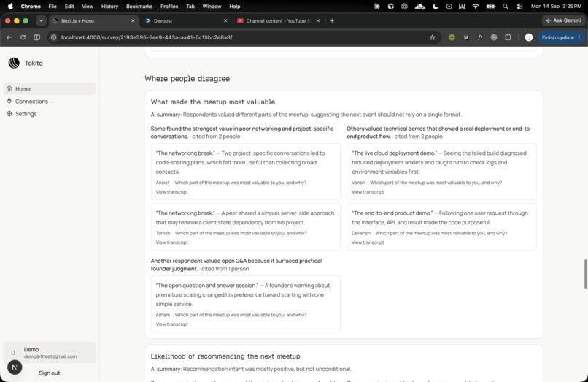Click the battery status icon
Viewport: 588px width, 382px height.
[490, 6]
